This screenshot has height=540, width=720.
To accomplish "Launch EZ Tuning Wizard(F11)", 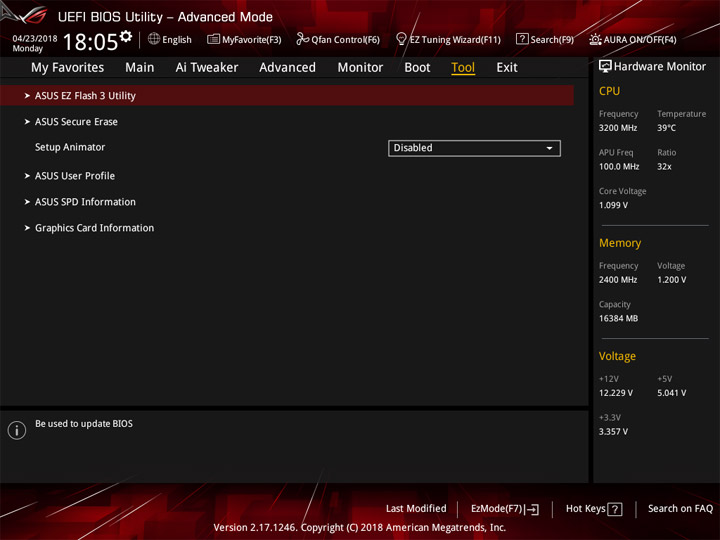I will (x=448, y=39).
